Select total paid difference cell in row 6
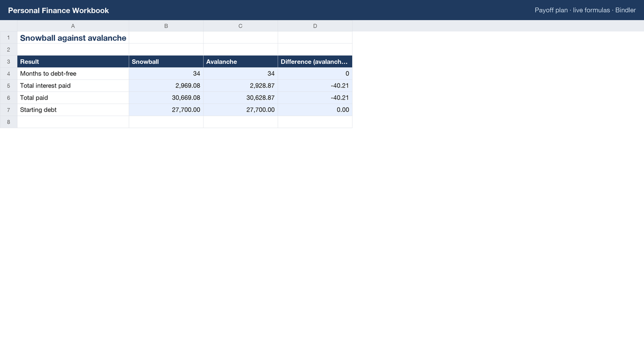This screenshot has width=644, height=362. 315,98
